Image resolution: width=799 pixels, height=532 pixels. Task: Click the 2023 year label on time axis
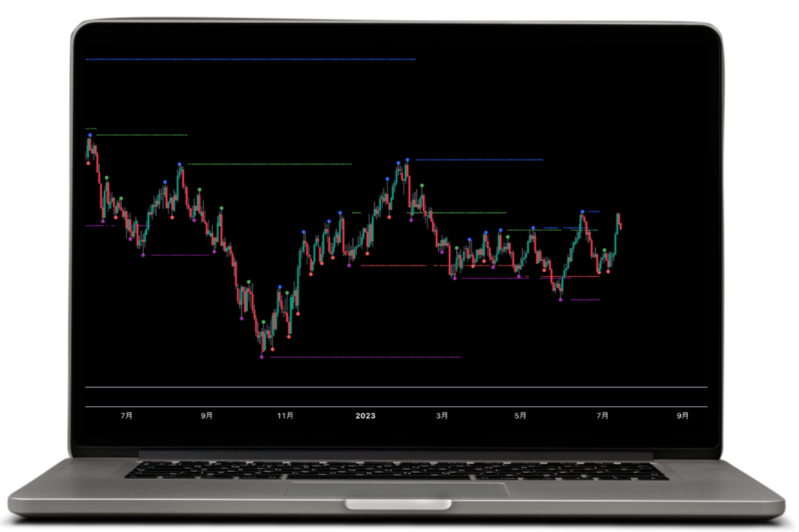(365, 416)
